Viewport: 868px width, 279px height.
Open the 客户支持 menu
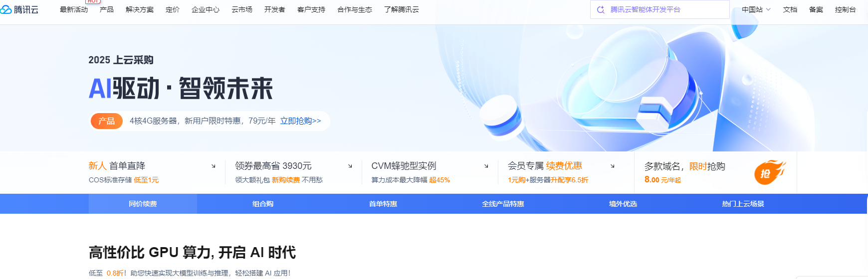pyautogui.click(x=311, y=9)
